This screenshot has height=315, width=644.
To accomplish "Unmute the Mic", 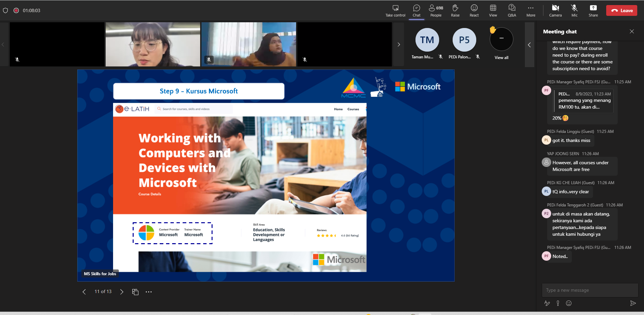I will [574, 10].
